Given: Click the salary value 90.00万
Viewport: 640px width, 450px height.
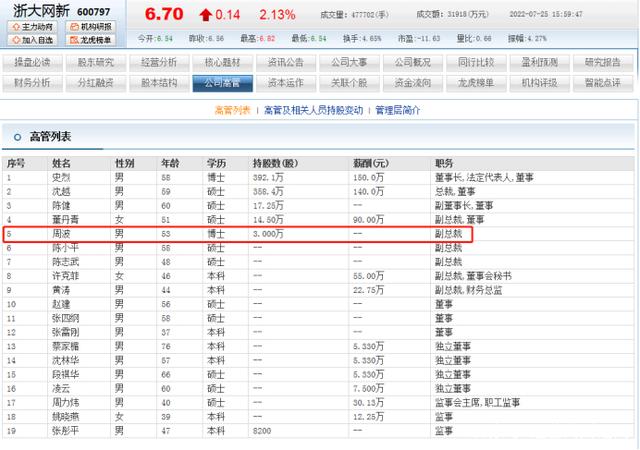Looking at the screenshot, I should coord(368,220).
